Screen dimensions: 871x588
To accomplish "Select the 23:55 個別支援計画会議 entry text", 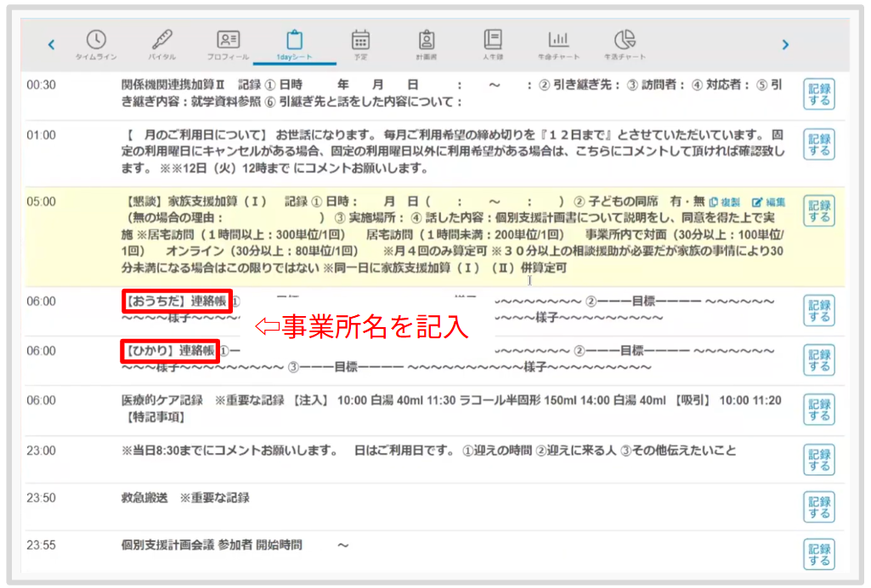I will pyautogui.click(x=212, y=545).
